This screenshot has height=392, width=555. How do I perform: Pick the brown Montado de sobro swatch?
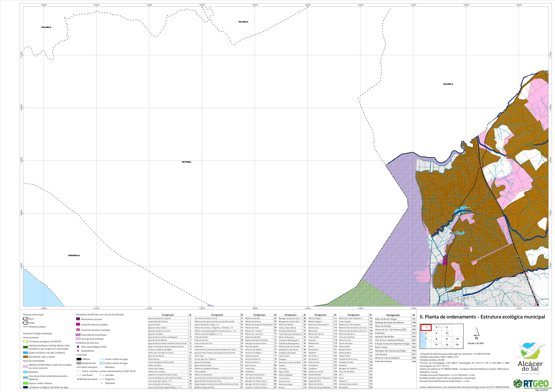point(25,357)
